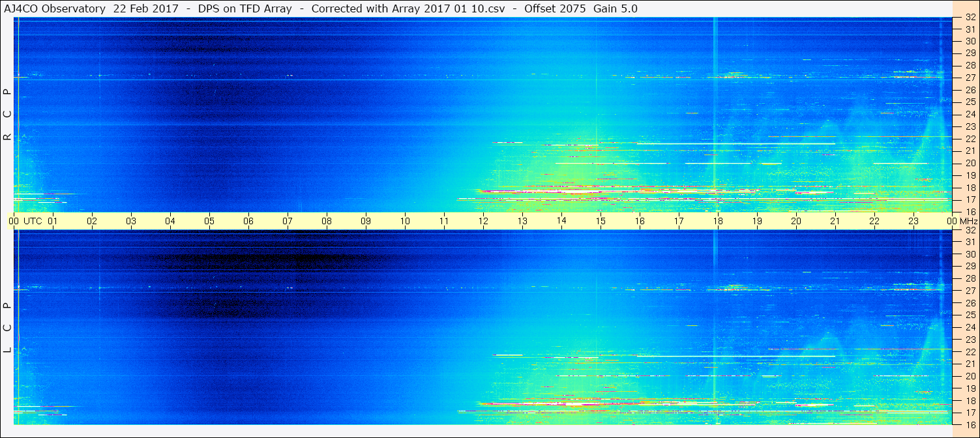Click the 16 MHz tick on the RCP scale

tap(970, 211)
